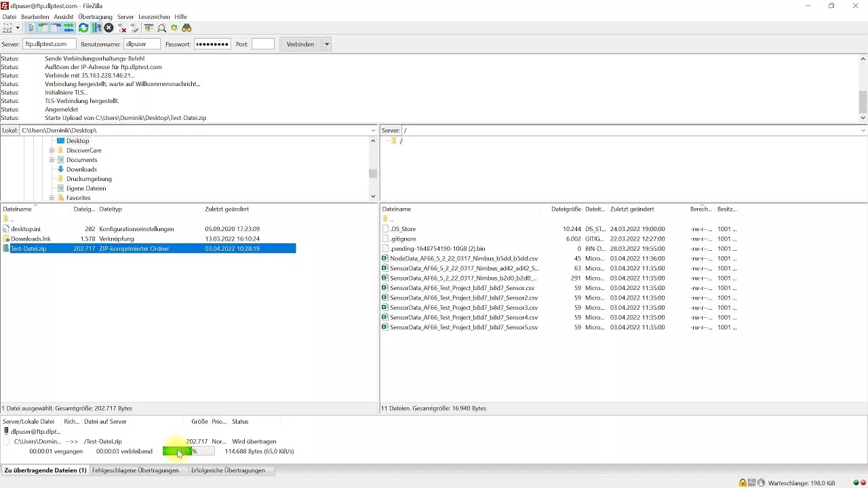Collapse the Downloads folder in the tree
This screenshot has width=868, height=488.
(53, 169)
